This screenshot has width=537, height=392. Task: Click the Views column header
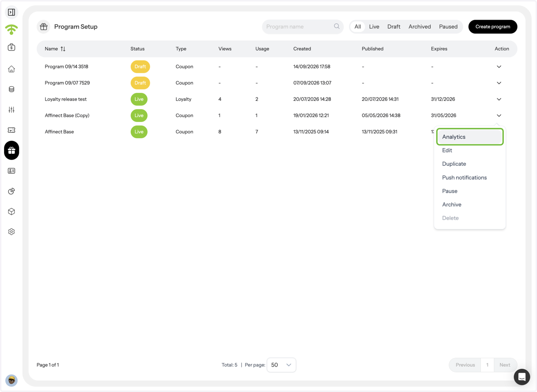(x=225, y=49)
